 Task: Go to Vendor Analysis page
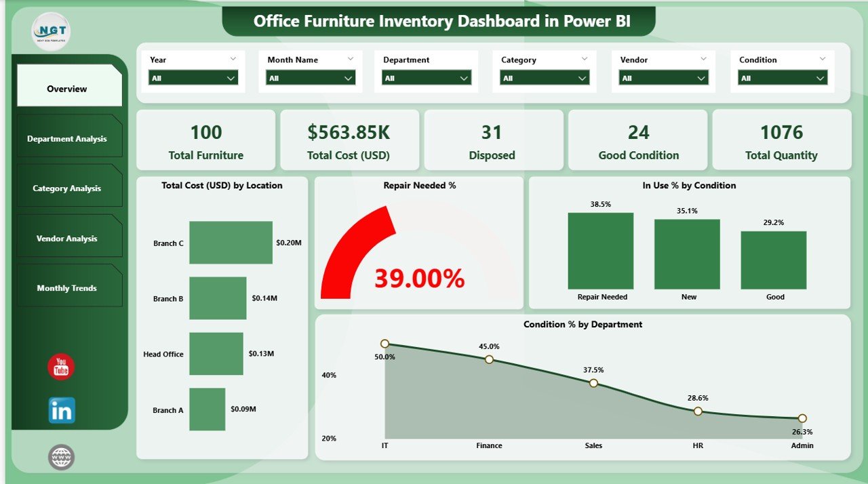67,239
